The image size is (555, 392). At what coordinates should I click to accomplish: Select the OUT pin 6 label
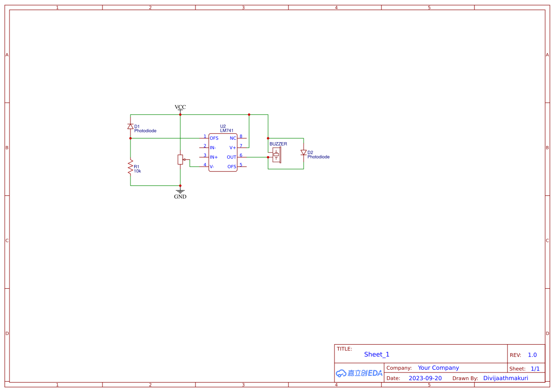pyautogui.click(x=231, y=157)
